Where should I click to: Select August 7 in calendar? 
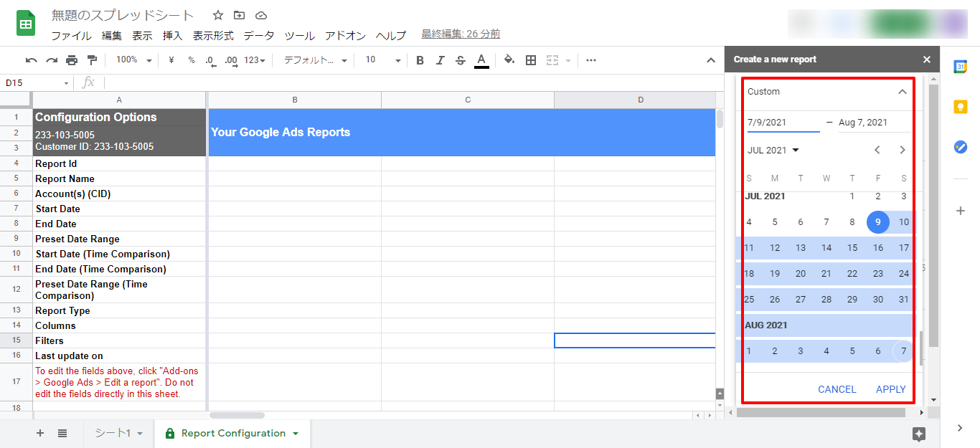click(x=904, y=351)
